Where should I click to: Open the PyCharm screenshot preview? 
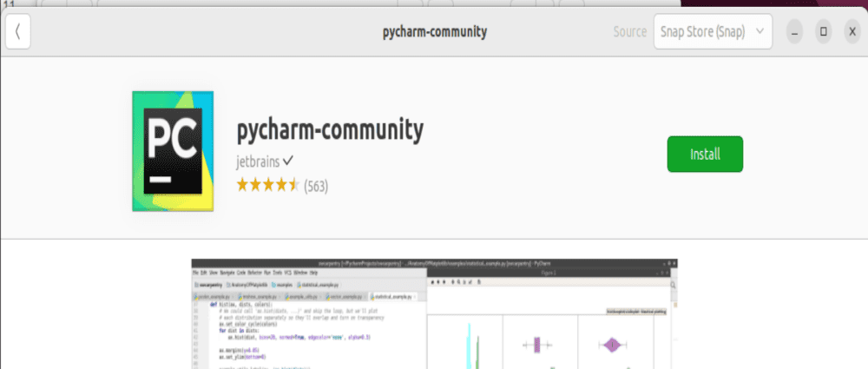[x=435, y=313]
